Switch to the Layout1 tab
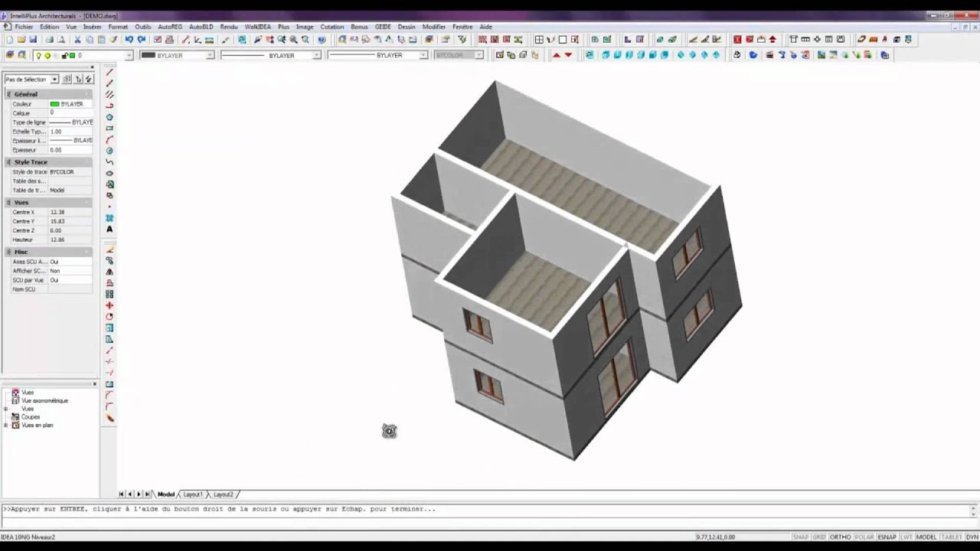This screenshot has height=551, width=980. 192,494
